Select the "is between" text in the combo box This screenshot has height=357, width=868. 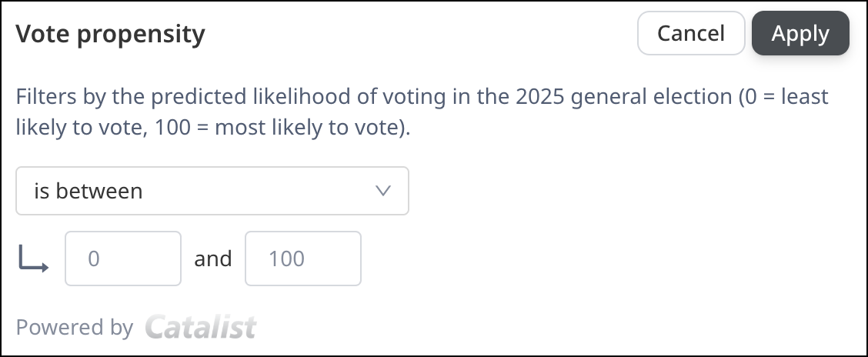(x=88, y=191)
